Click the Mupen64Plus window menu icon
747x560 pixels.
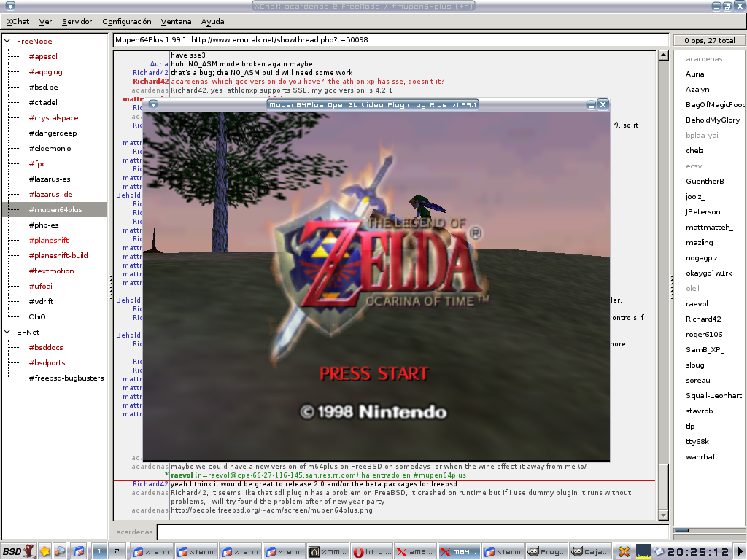(153, 105)
